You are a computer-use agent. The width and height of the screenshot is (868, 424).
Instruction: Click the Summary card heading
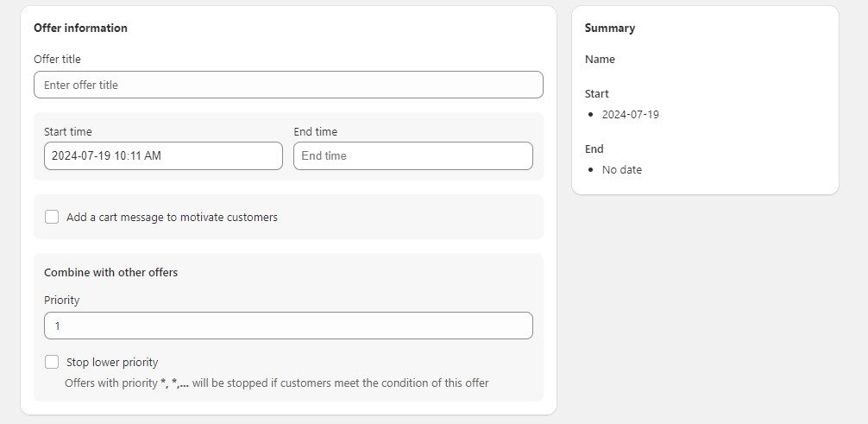point(609,28)
